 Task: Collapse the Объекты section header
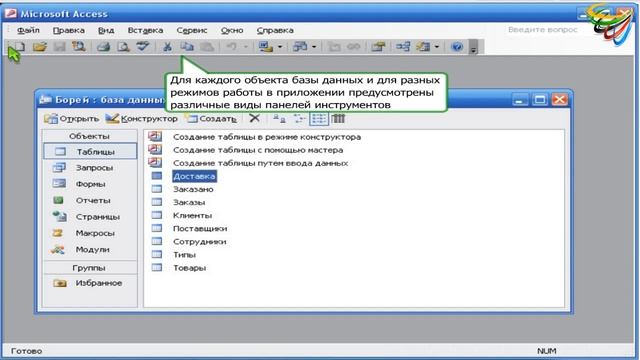pyautogui.click(x=90, y=136)
